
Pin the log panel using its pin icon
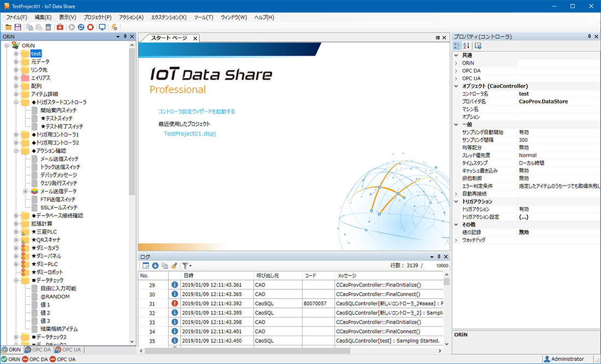(x=439, y=256)
